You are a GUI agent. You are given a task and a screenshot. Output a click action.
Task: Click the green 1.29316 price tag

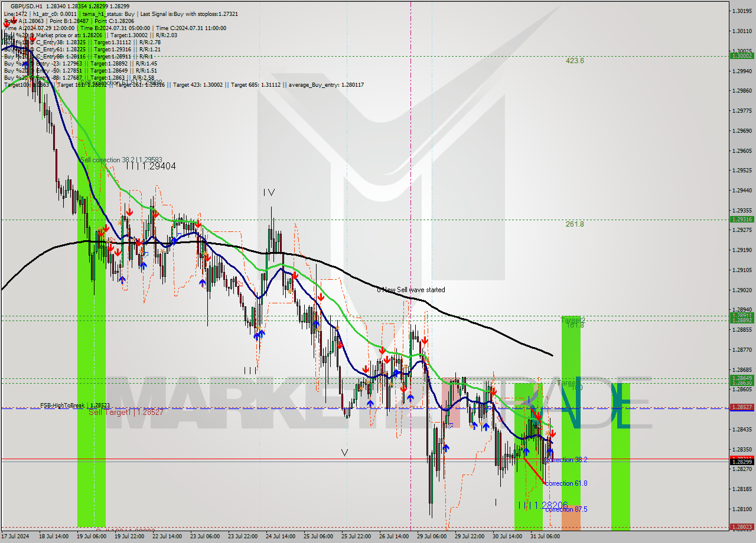point(742,219)
